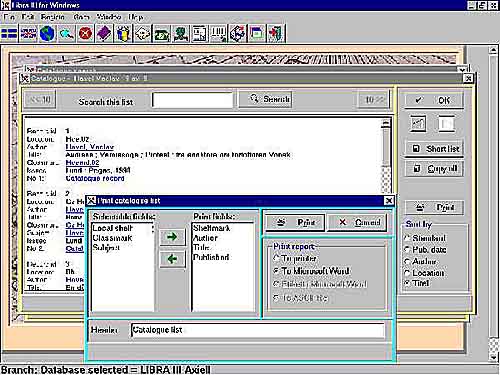Click the Search button beside search field
This screenshot has width=500, height=375.
265,99
